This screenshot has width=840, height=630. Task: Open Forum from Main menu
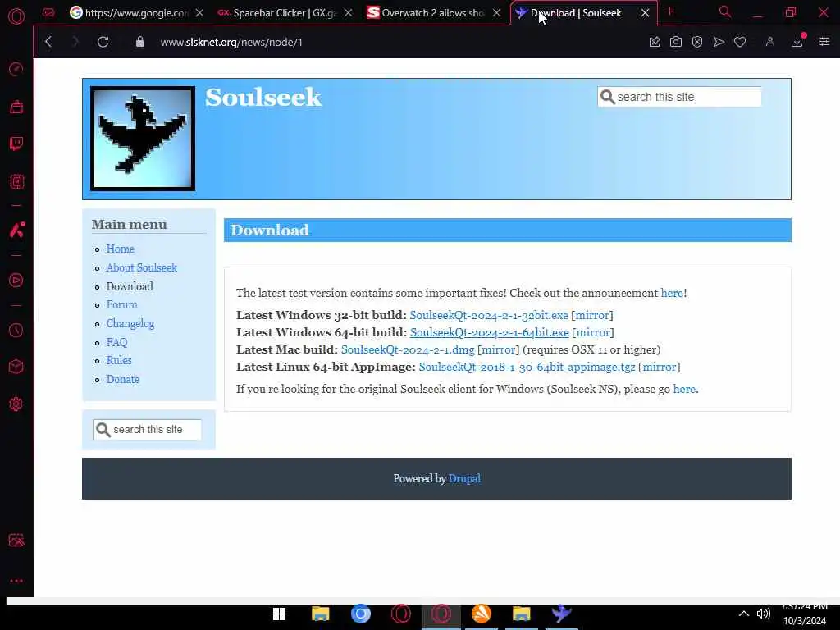(x=121, y=304)
